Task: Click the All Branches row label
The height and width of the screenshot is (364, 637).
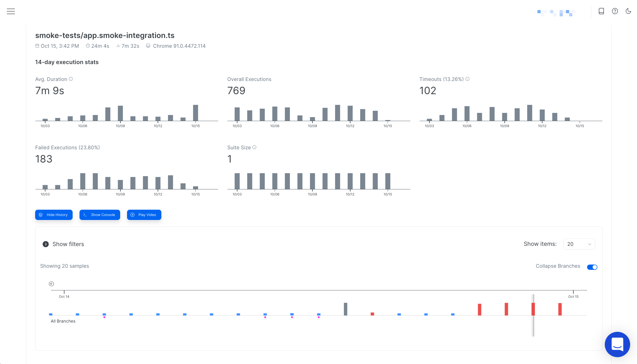Action: pos(63,321)
